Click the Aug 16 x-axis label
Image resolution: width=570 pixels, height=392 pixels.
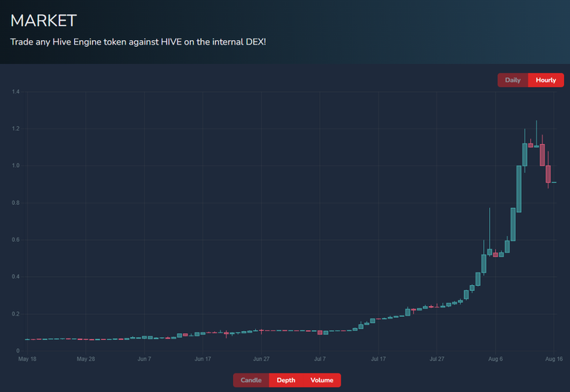(x=554, y=359)
